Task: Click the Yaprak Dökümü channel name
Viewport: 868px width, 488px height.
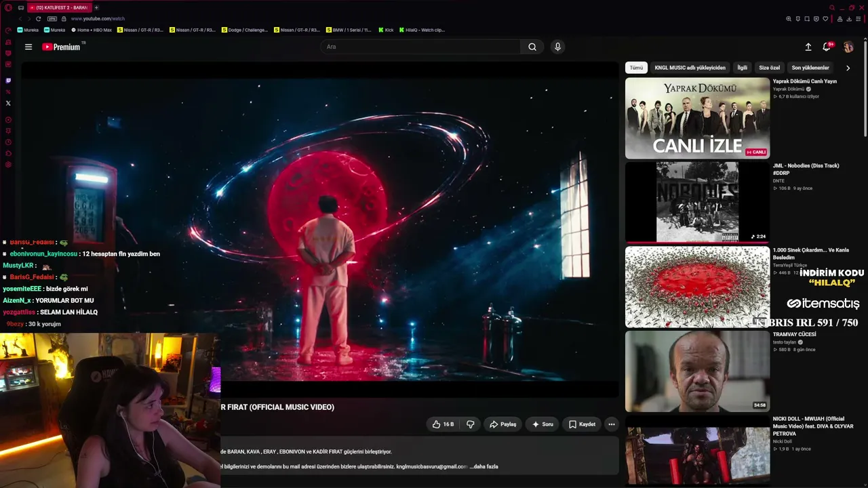Action: (x=789, y=89)
